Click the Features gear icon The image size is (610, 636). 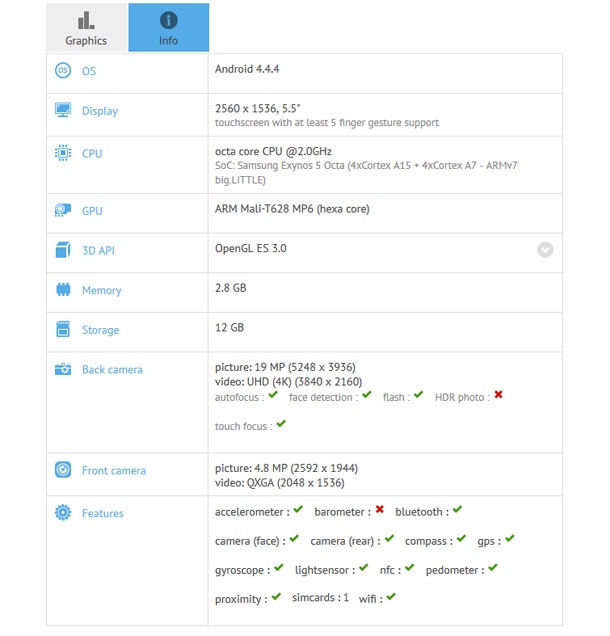[63, 513]
